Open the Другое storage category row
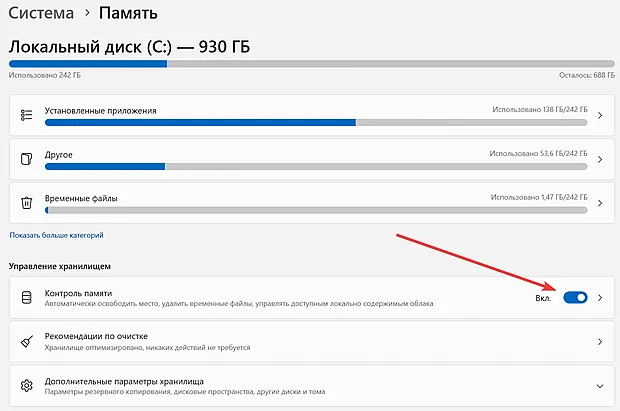 click(312, 159)
